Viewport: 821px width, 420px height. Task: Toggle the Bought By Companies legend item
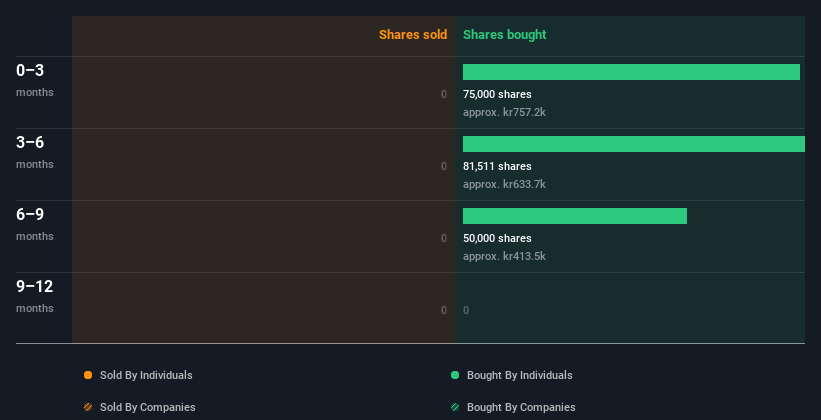513,407
